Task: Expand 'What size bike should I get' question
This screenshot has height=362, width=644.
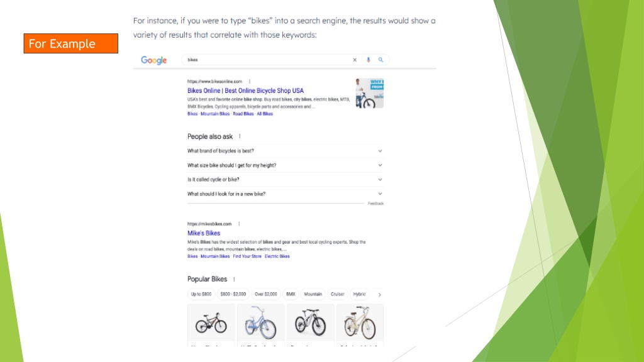Action: pos(285,165)
